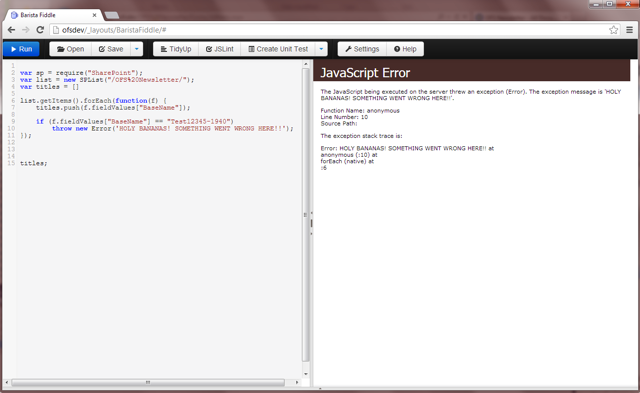
Task: Place cursor on the 'throw new Error' line
Action: tap(173, 129)
